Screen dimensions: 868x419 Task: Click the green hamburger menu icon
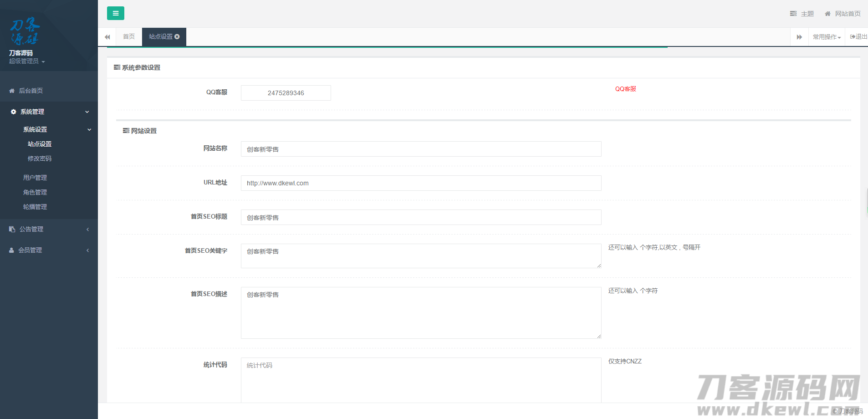(116, 13)
